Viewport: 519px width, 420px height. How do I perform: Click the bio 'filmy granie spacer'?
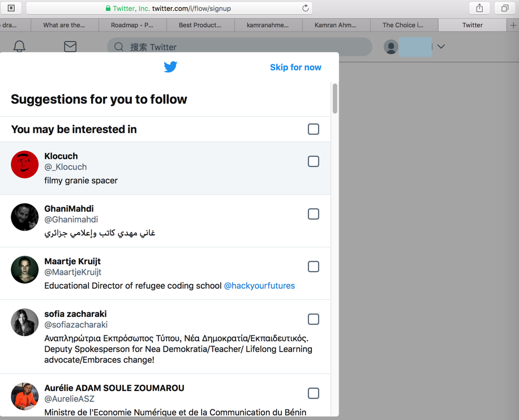pos(81,181)
